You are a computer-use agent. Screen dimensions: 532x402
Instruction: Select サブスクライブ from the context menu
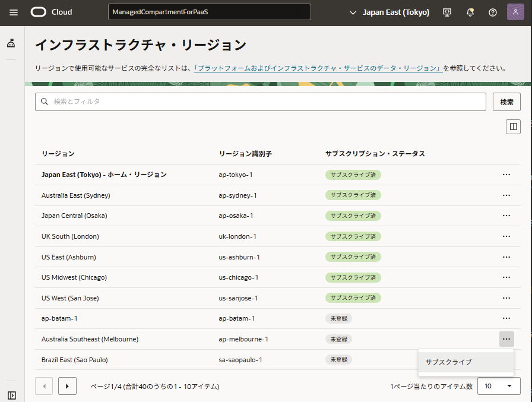pyautogui.click(x=449, y=362)
